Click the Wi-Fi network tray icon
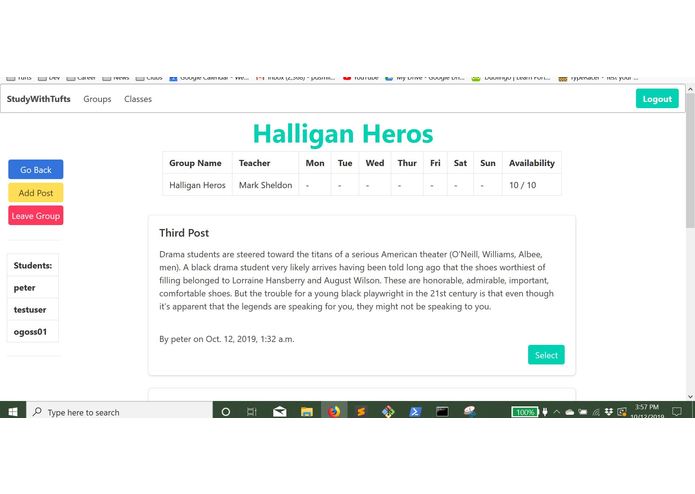The width and height of the screenshot is (695, 494). [x=596, y=412]
